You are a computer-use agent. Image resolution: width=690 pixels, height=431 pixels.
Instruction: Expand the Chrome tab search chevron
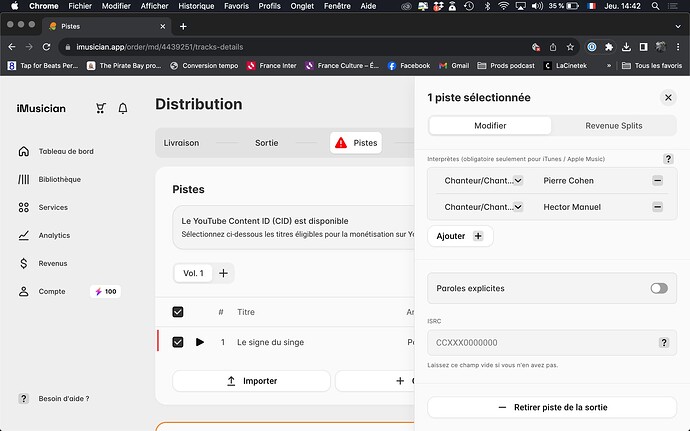(678, 26)
